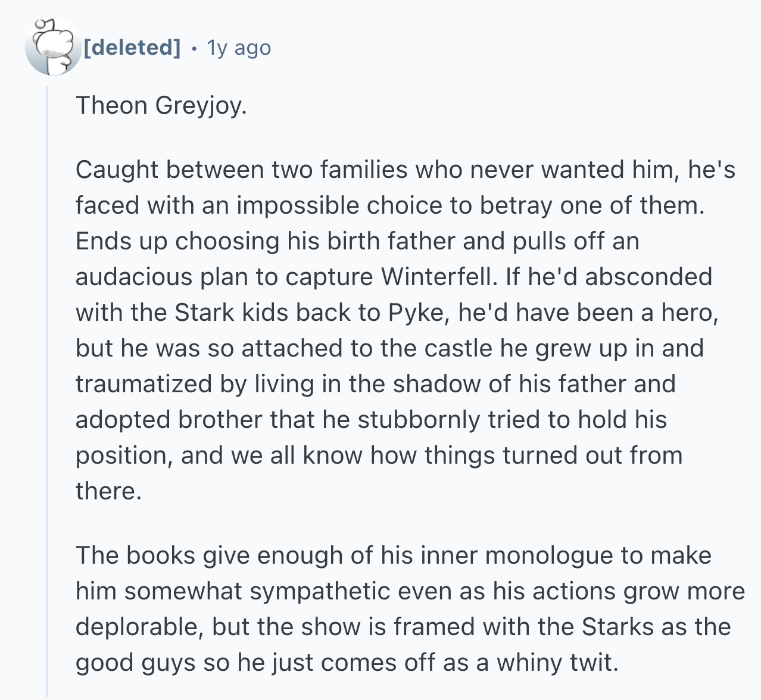Click the "Theon Greyjoy." opening line
This screenshot has height=700, width=761.
(x=161, y=106)
